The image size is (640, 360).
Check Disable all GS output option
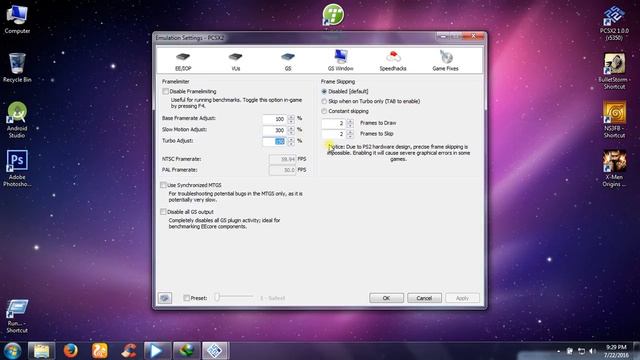click(163, 212)
